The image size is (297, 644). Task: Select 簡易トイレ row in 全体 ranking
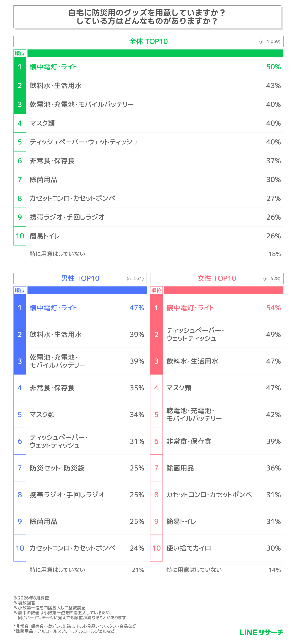click(155, 236)
